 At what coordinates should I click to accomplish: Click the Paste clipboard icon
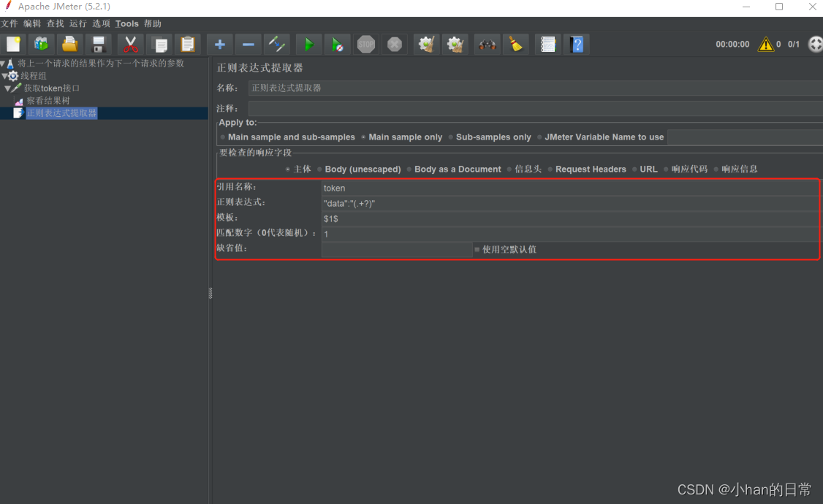[x=188, y=45]
